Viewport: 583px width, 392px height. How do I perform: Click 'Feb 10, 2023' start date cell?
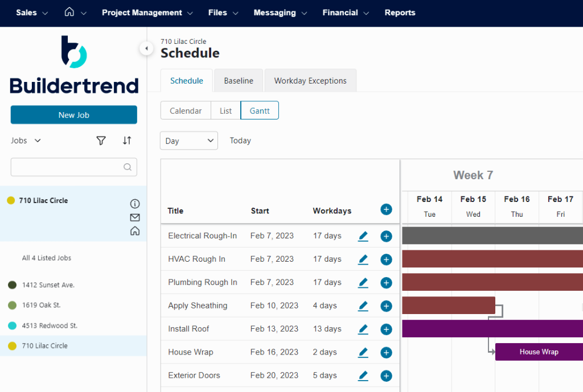click(x=274, y=306)
